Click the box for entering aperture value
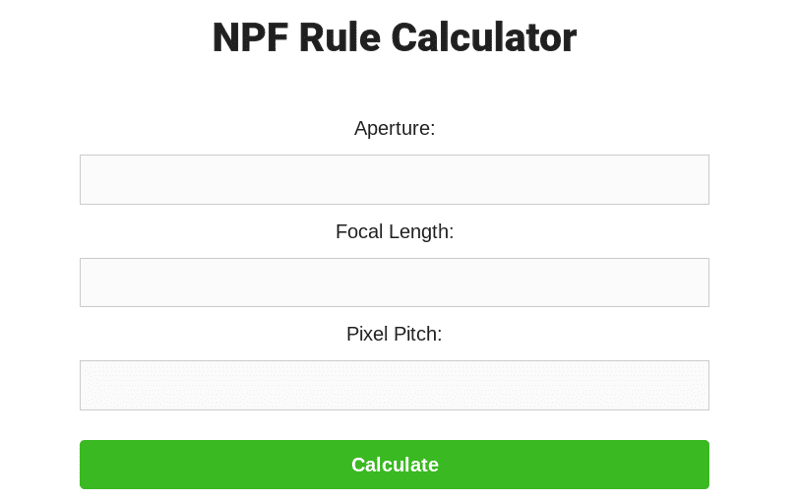This screenshot has width=800, height=502. [394, 180]
